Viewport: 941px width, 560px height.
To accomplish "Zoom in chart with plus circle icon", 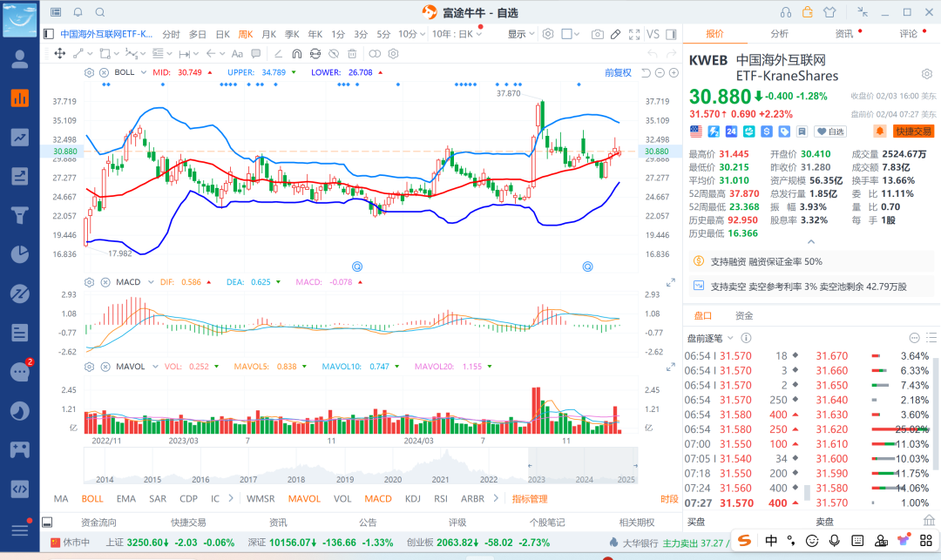I will pos(674,72).
